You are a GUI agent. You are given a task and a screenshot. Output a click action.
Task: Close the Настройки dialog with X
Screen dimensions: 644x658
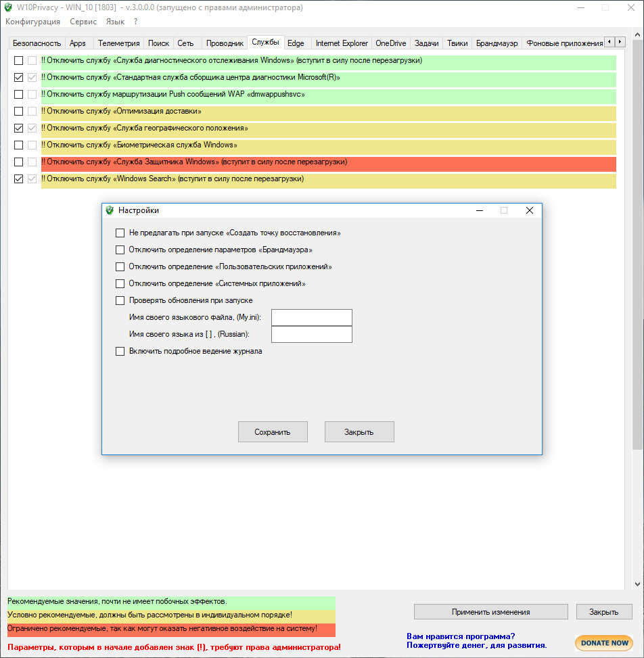[530, 210]
